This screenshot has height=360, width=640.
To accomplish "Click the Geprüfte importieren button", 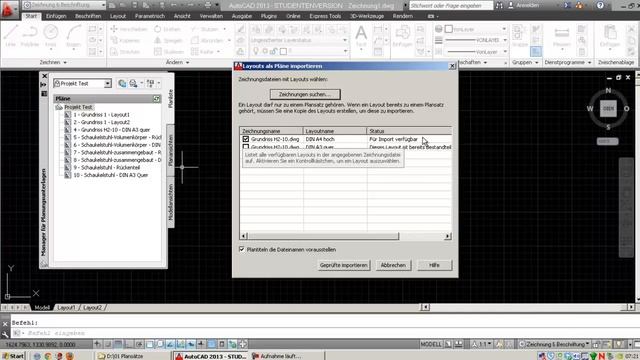I will (343, 265).
